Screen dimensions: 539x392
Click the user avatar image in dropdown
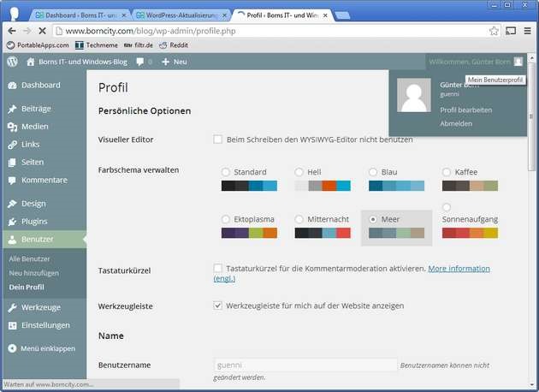point(414,95)
